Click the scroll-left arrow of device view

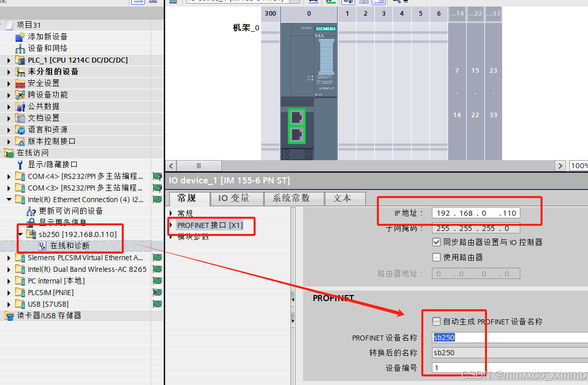coord(171,166)
